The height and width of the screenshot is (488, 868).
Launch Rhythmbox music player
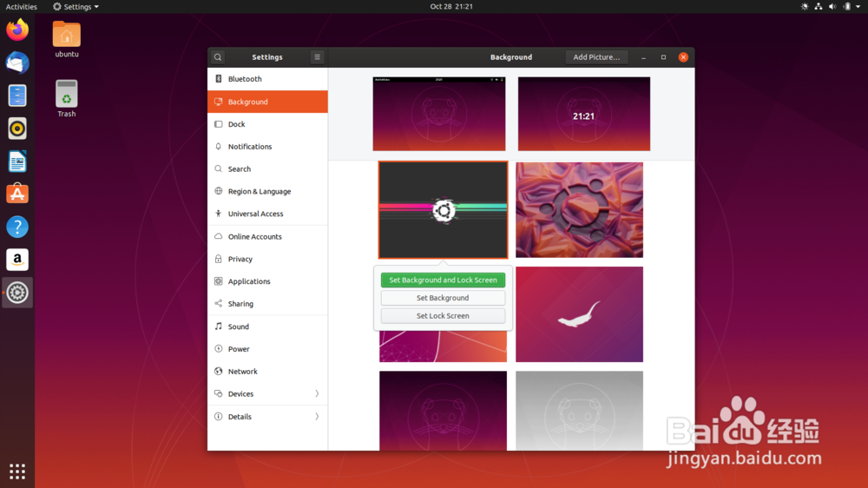pyautogui.click(x=17, y=129)
